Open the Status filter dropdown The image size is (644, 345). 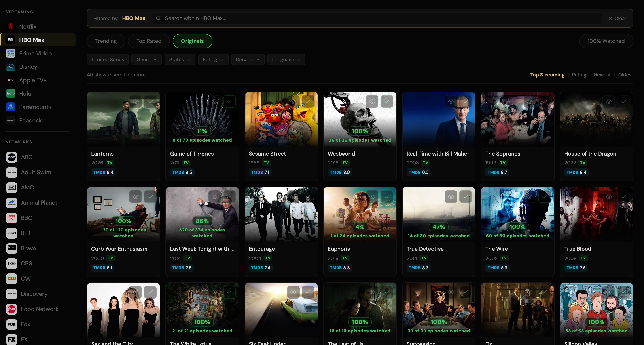180,59
